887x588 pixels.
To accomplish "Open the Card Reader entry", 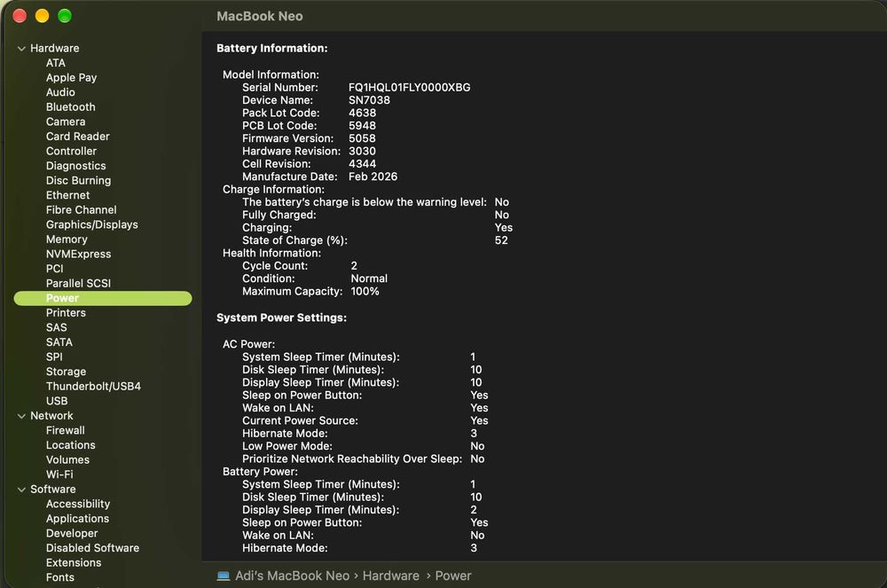I will click(77, 137).
